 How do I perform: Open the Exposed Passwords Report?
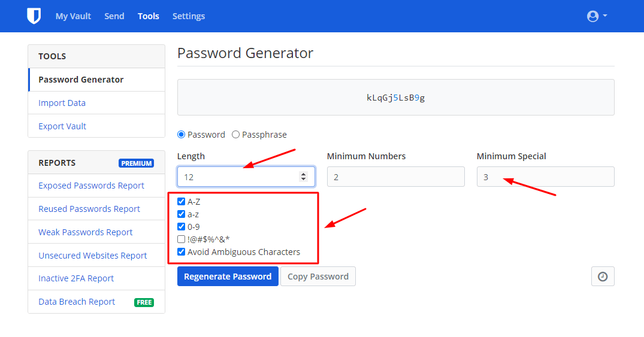[x=91, y=186]
